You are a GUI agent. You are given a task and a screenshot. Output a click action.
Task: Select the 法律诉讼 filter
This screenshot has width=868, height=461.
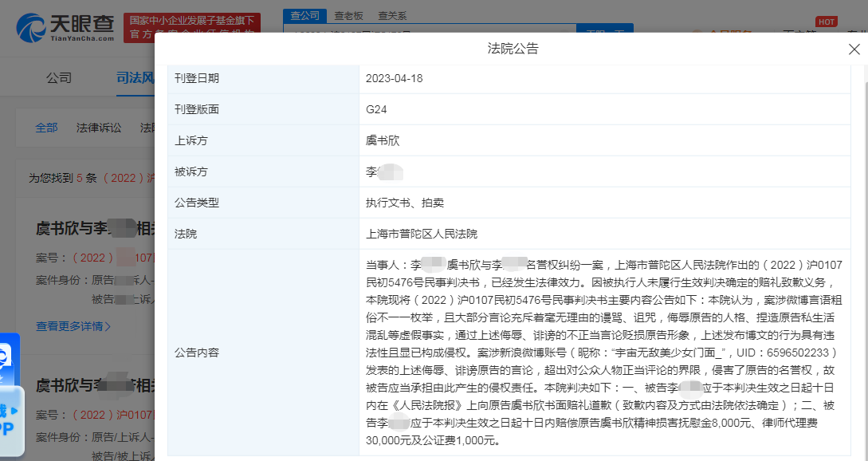tap(99, 128)
